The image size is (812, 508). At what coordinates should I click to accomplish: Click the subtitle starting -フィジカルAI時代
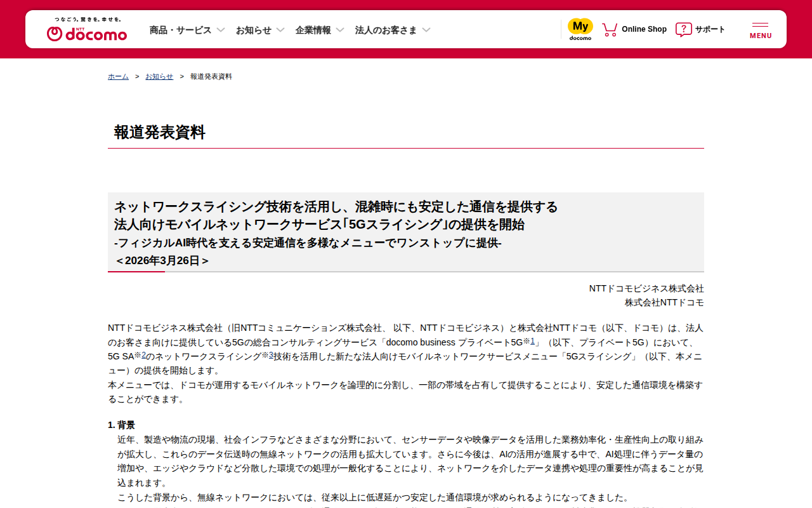(308, 243)
